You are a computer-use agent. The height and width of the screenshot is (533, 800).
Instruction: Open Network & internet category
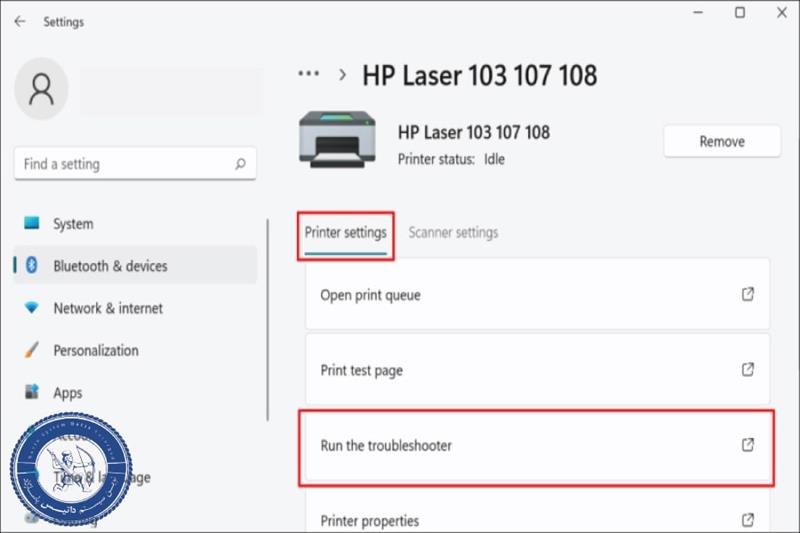click(x=135, y=308)
